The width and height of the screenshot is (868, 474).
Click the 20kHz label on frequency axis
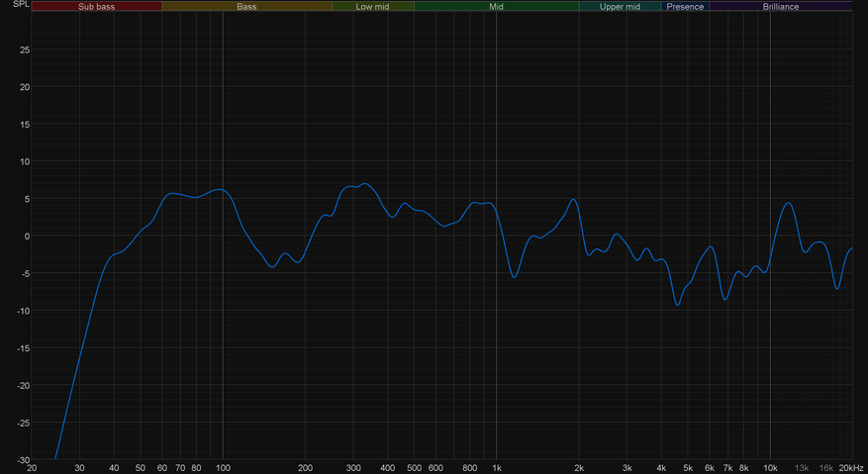click(x=851, y=467)
